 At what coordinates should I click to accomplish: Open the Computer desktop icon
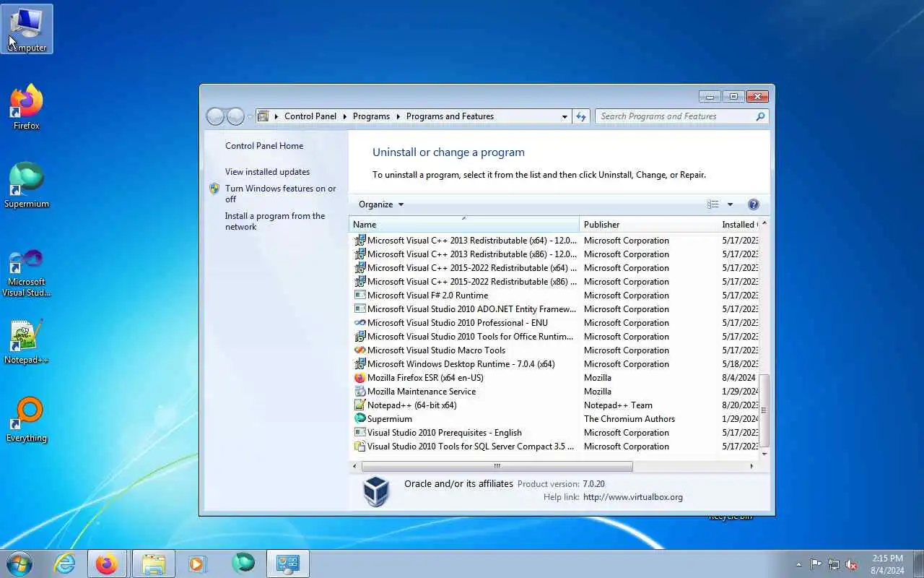(x=27, y=29)
